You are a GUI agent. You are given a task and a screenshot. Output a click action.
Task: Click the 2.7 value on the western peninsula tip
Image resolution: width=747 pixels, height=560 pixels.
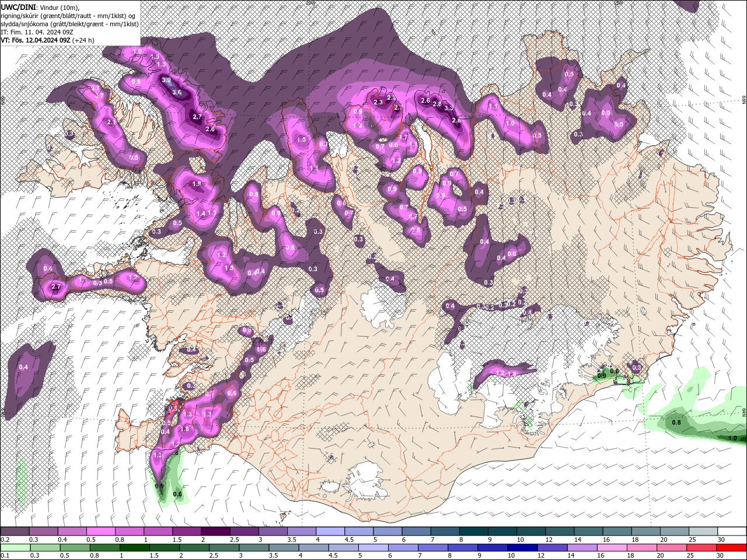tap(56, 286)
